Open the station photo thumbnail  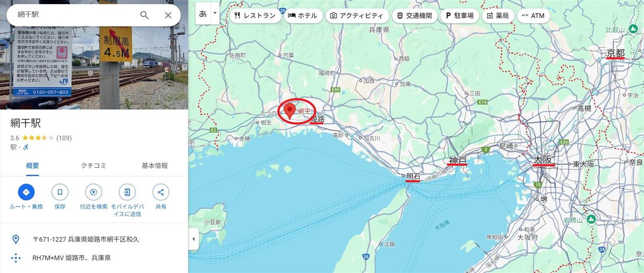[x=94, y=55]
